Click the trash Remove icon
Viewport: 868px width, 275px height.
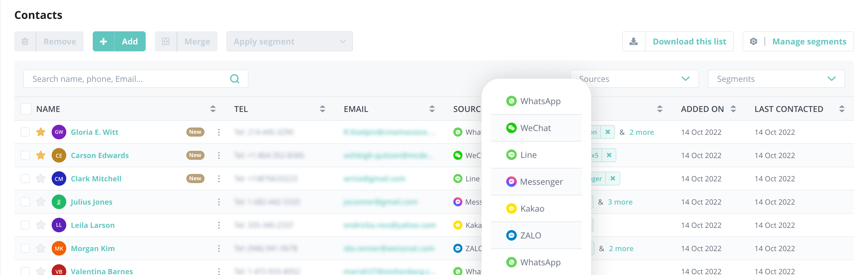(x=25, y=41)
